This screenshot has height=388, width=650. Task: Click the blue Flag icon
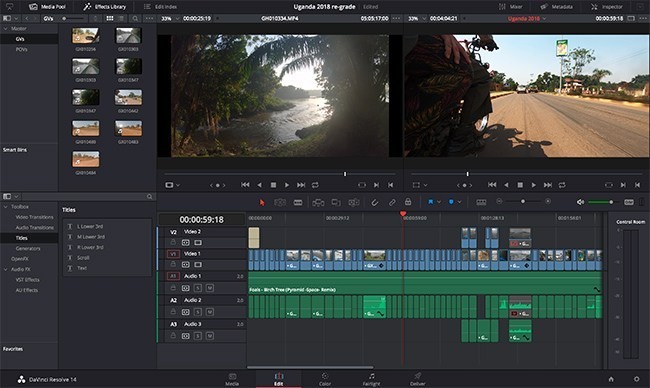tap(430, 202)
